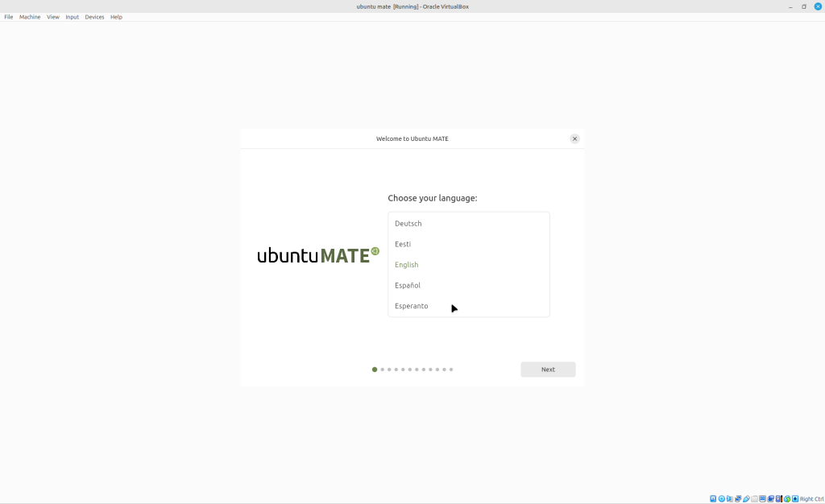Open the Devices menu
825x504 pixels.
94,17
